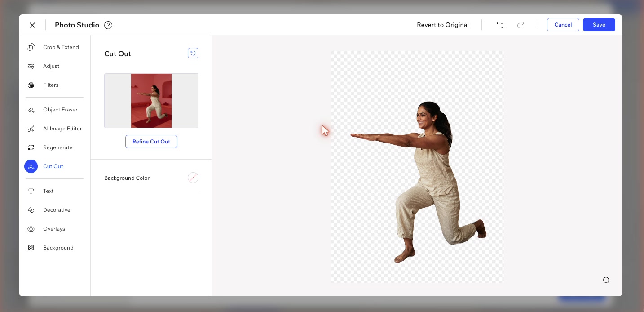This screenshot has height=312, width=644.
Task: Click the Photo Studio title text
Action: [77, 25]
